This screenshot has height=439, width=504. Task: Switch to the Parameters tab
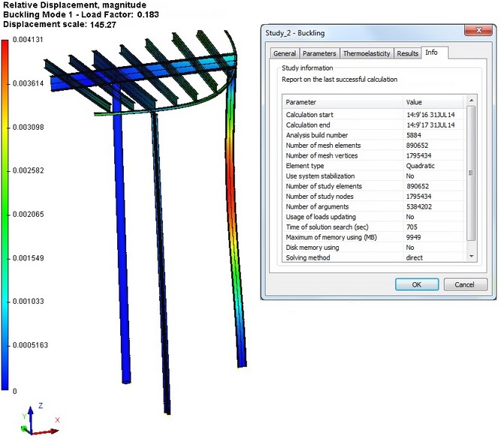coord(319,53)
